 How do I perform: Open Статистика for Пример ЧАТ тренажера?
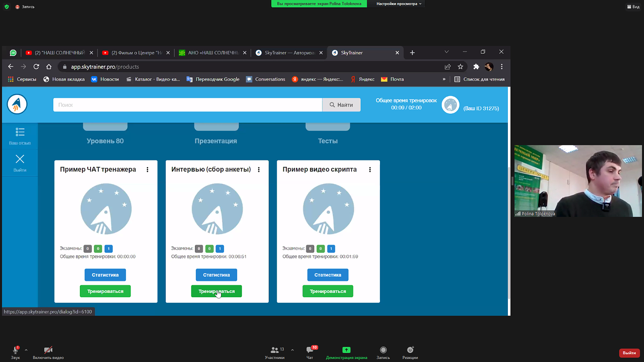coord(105,275)
